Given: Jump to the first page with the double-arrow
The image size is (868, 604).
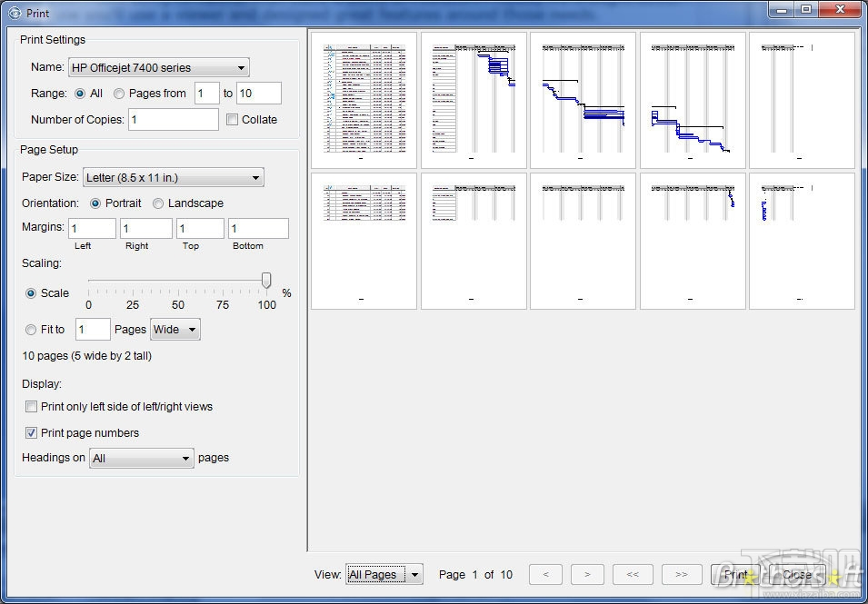Looking at the screenshot, I should [633, 574].
